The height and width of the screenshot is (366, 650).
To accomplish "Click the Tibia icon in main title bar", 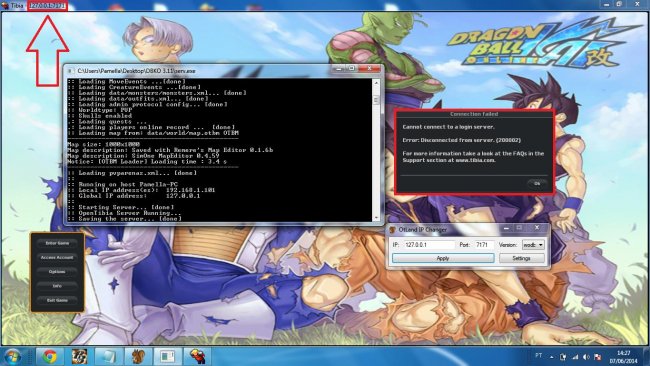I will 5,5.
